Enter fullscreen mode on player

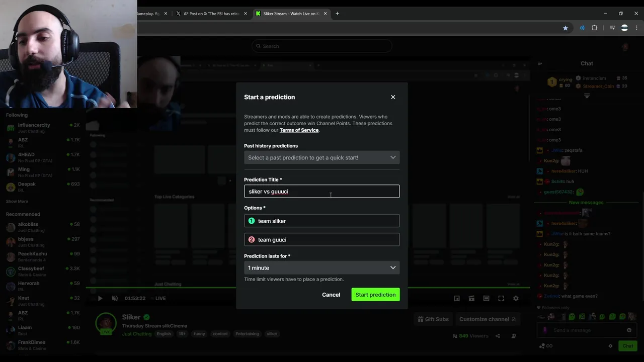pyautogui.click(x=501, y=298)
